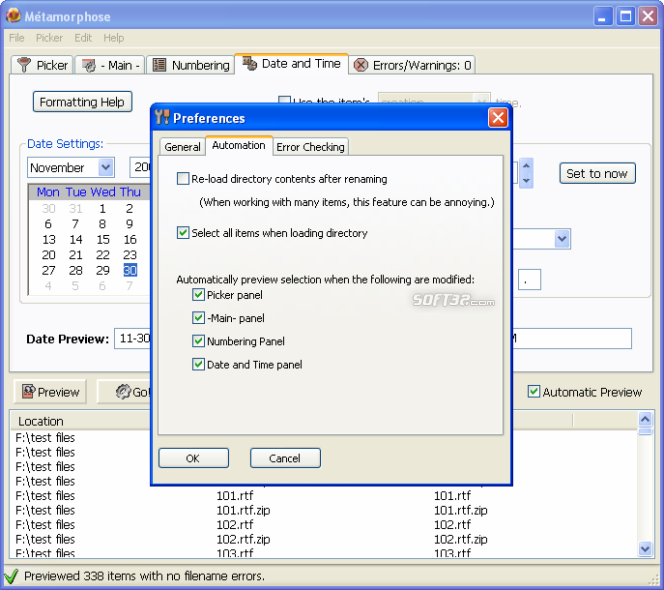Click the Métamorphose app icon in title bar

point(13,16)
